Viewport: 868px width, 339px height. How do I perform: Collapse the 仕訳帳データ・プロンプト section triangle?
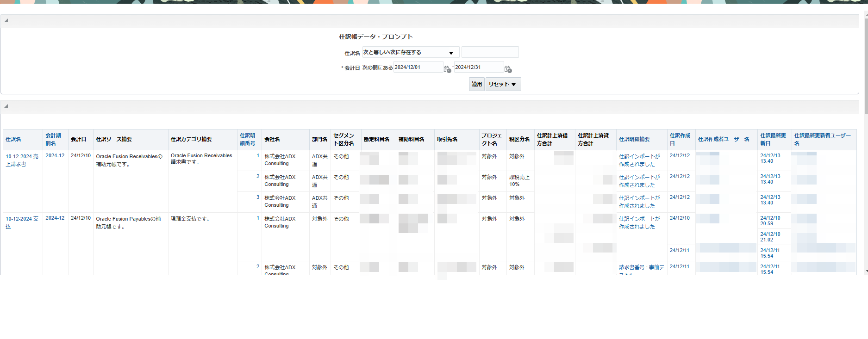(6, 21)
